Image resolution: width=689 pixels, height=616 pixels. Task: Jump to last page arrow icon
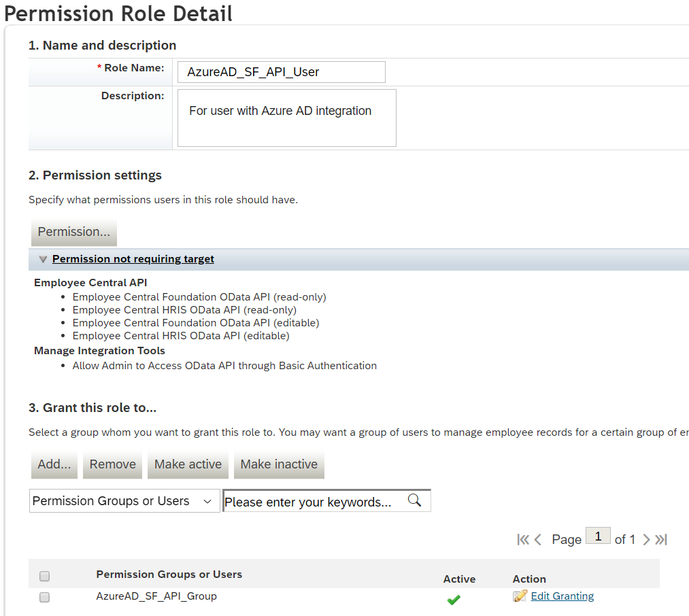tap(661, 540)
